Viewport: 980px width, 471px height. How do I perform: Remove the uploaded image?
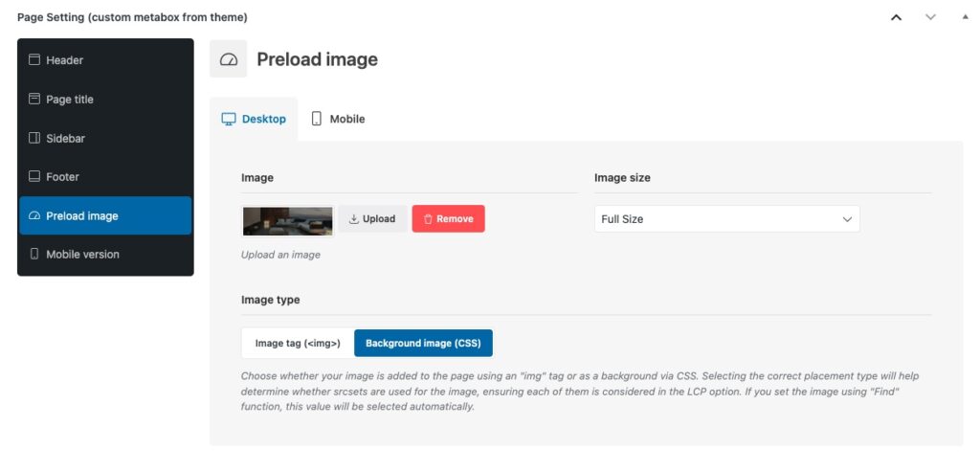click(x=448, y=219)
